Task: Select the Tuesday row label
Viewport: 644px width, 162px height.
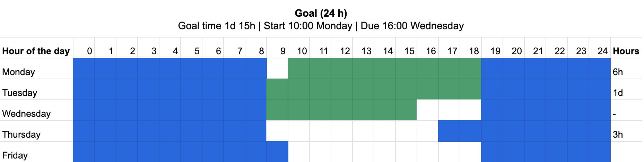Action: [x=20, y=93]
